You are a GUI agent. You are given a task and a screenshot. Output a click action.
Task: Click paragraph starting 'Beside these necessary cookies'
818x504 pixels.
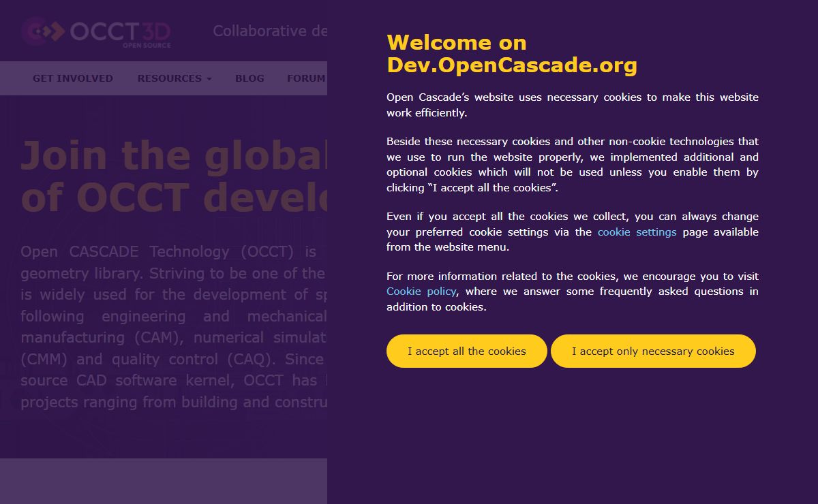coord(572,164)
